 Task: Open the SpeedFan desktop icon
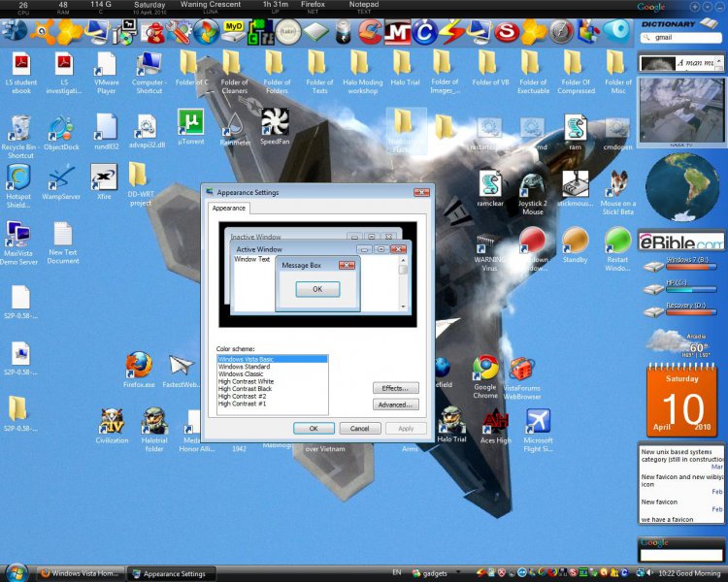tap(275, 127)
